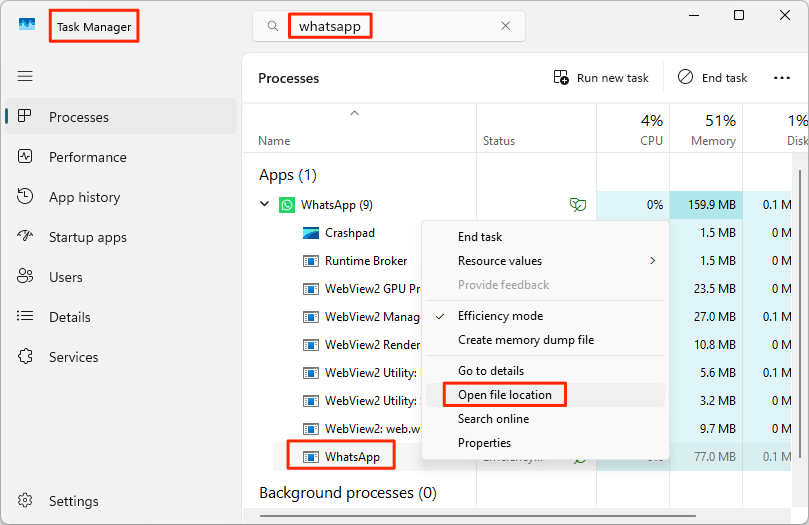Choose Go to details
The width and height of the screenshot is (809, 525).
[x=545, y=371]
